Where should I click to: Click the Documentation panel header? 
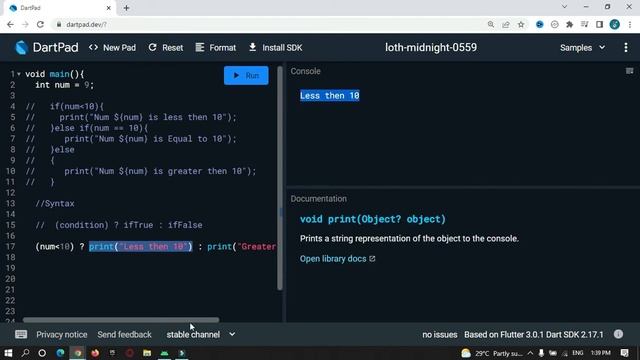pos(318,199)
